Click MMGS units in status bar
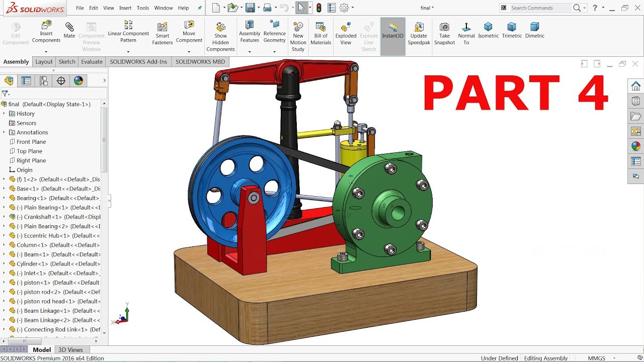Viewport: 644px width, 362px height. [x=597, y=358]
